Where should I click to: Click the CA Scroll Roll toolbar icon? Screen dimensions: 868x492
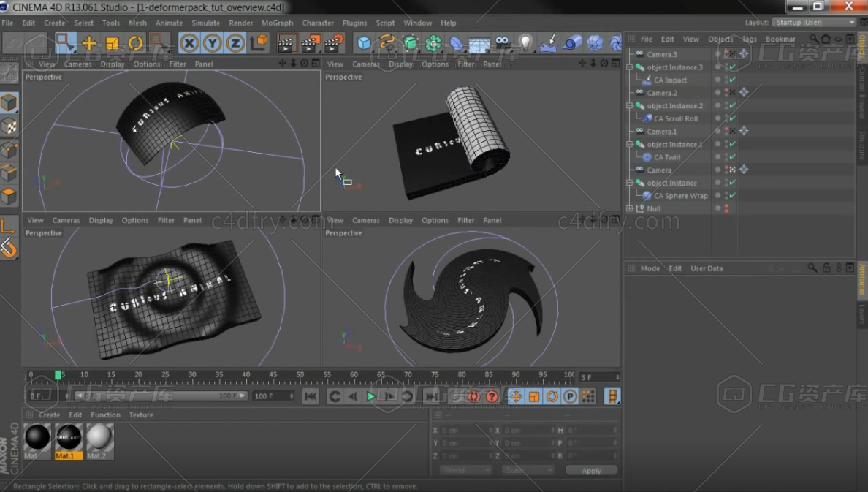coord(572,42)
